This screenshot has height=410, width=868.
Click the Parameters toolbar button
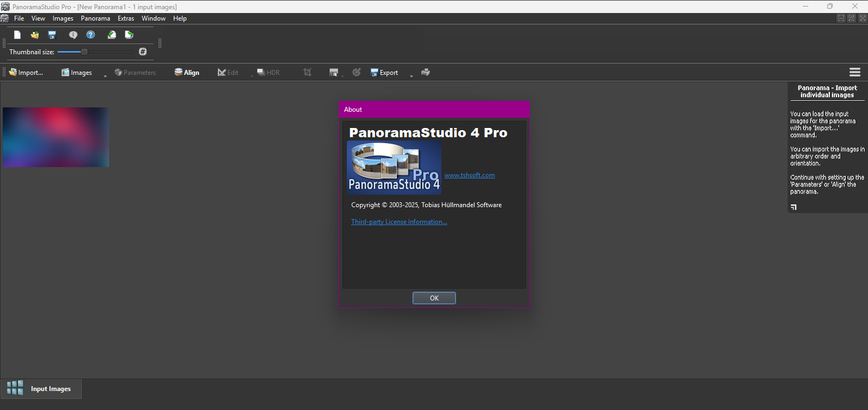(135, 72)
